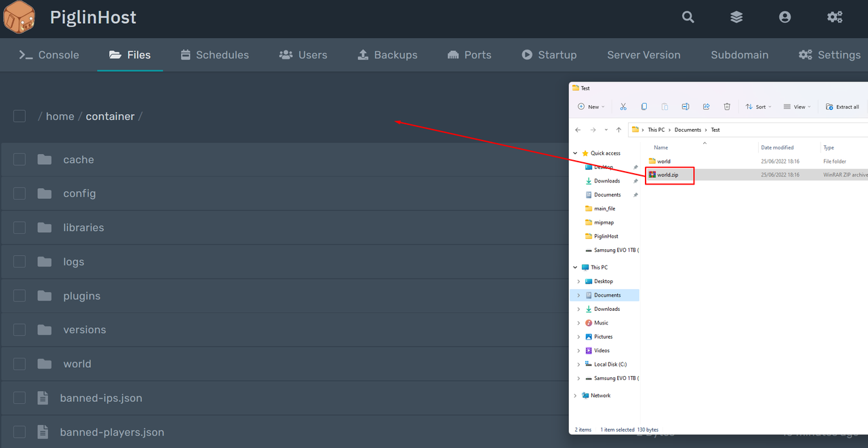The image size is (868, 448).
Task: Click the Explorer Up arrow
Action: pos(619,130)
